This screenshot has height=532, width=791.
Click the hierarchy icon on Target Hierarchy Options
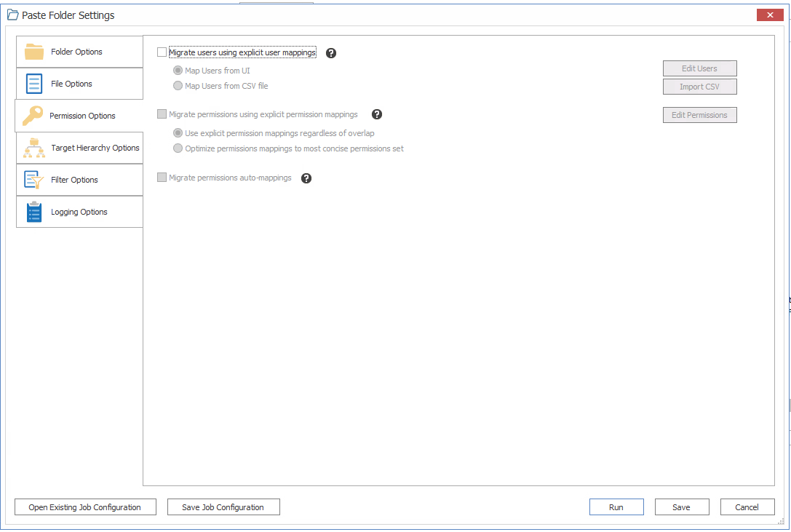tap(33, 147)
